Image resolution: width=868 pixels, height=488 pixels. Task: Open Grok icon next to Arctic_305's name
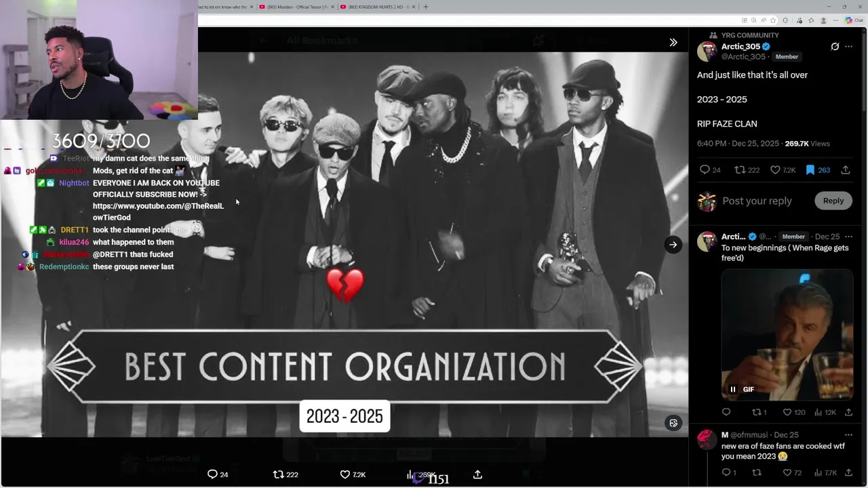(835, 47)
